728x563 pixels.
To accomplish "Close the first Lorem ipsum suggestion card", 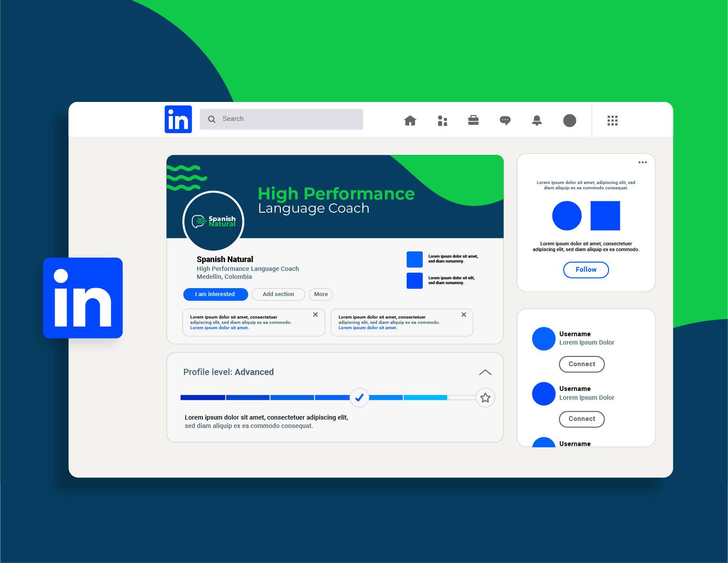I will pyautogui.click(x=315, y=315).
